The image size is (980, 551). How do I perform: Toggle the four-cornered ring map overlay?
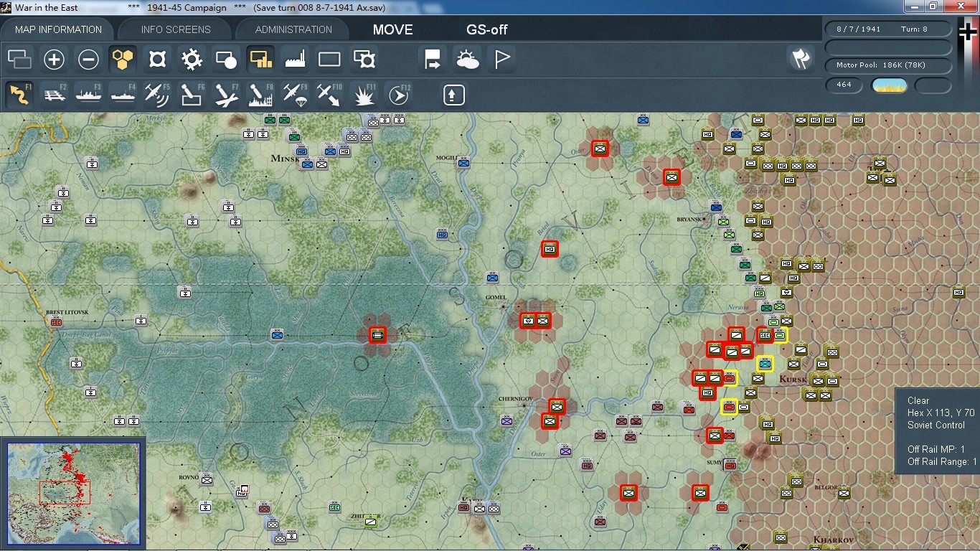tap(157, 59)
